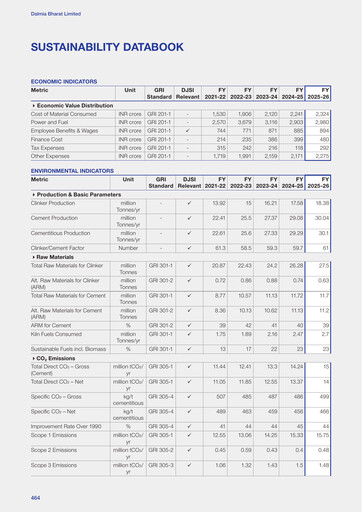Screen dimensions: 362x512
Task: Click the 'Cost of Material Consumed' metric label
Action: [64, 114]
